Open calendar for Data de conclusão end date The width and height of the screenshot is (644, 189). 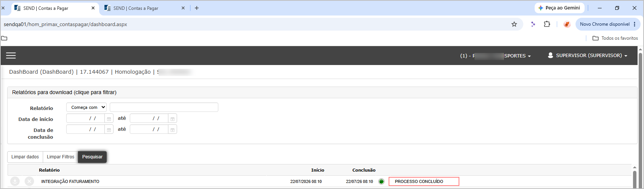point(173,130)
